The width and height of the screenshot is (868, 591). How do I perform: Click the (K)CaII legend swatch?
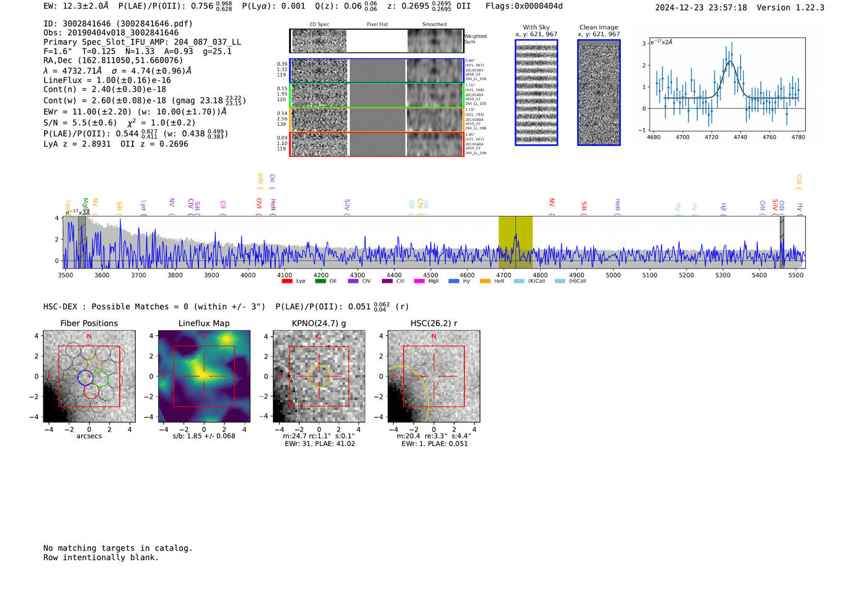click(x=520, y=281)
